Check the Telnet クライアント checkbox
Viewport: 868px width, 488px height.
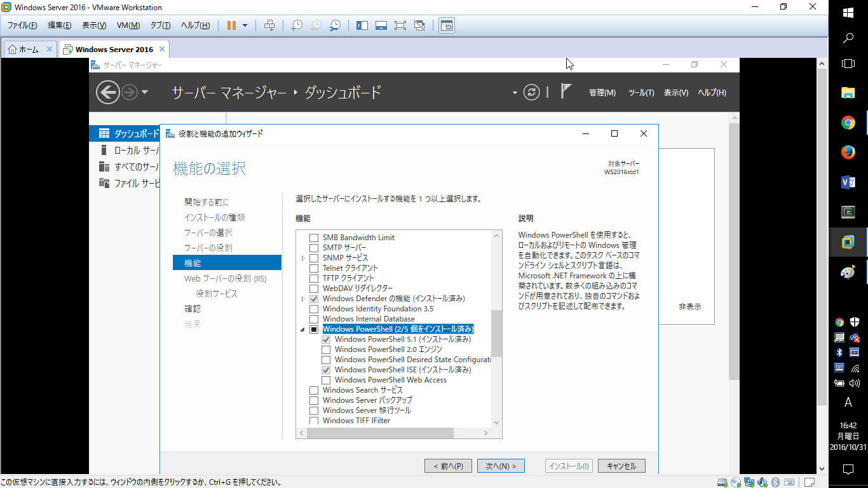click(x=313, y=268)
